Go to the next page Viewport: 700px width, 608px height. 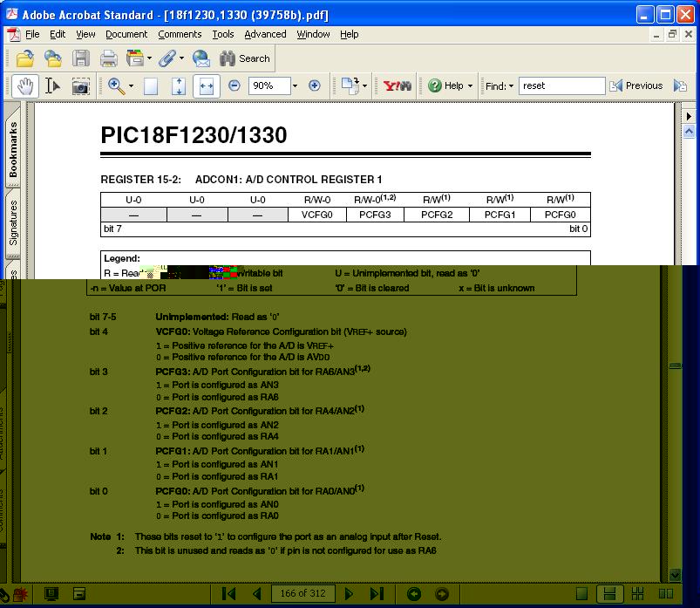[349, 594]
